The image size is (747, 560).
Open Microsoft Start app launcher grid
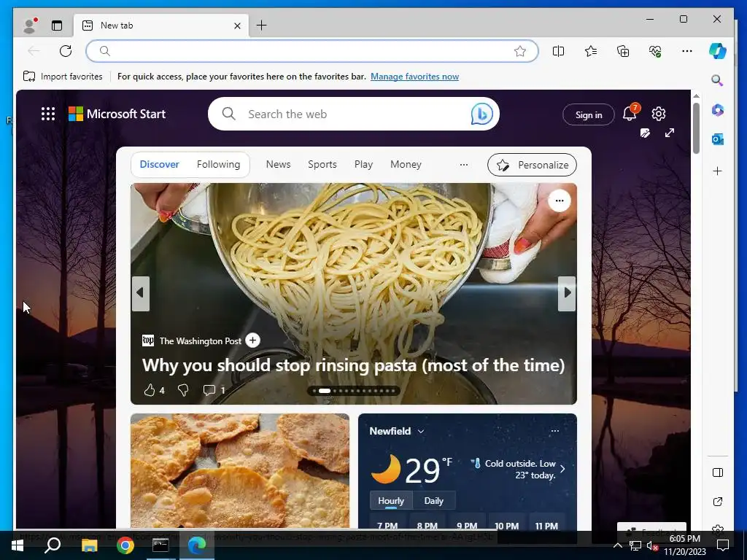[48, 114]
